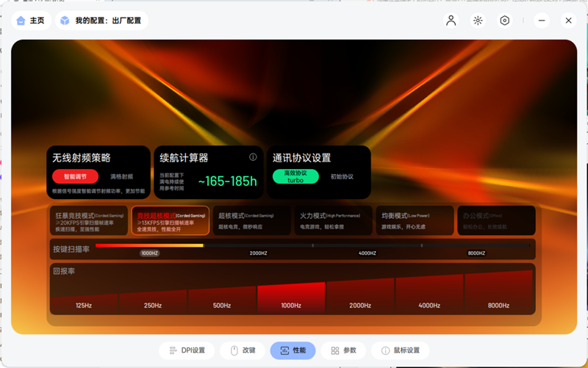
Task: Open the 参数 parameters tab
Action: click(343, 350)
